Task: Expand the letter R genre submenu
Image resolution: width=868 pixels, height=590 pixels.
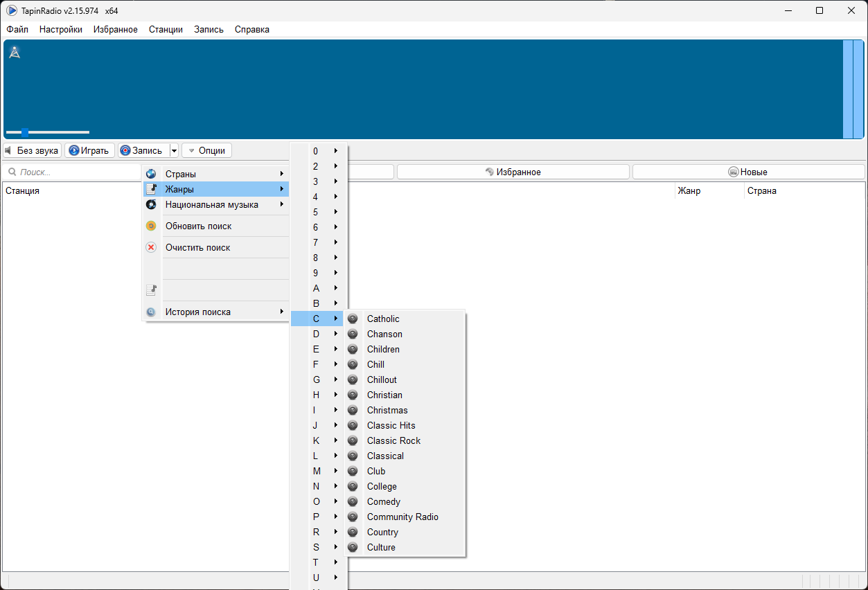Action: tap(318, 532)
